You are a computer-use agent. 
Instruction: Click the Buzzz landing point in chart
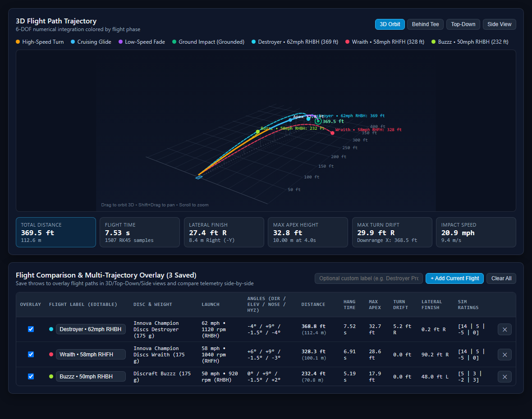click(x=257, y=132)
